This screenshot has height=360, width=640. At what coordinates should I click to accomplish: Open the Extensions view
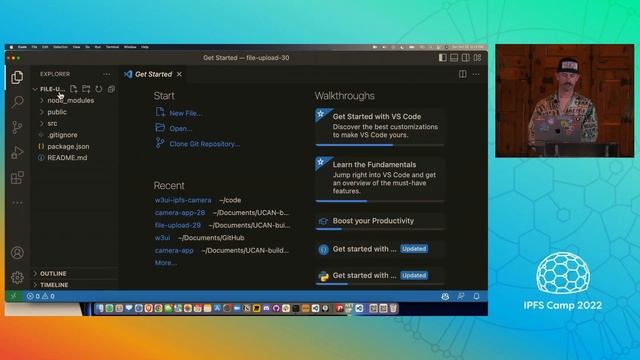pos(17,178)
